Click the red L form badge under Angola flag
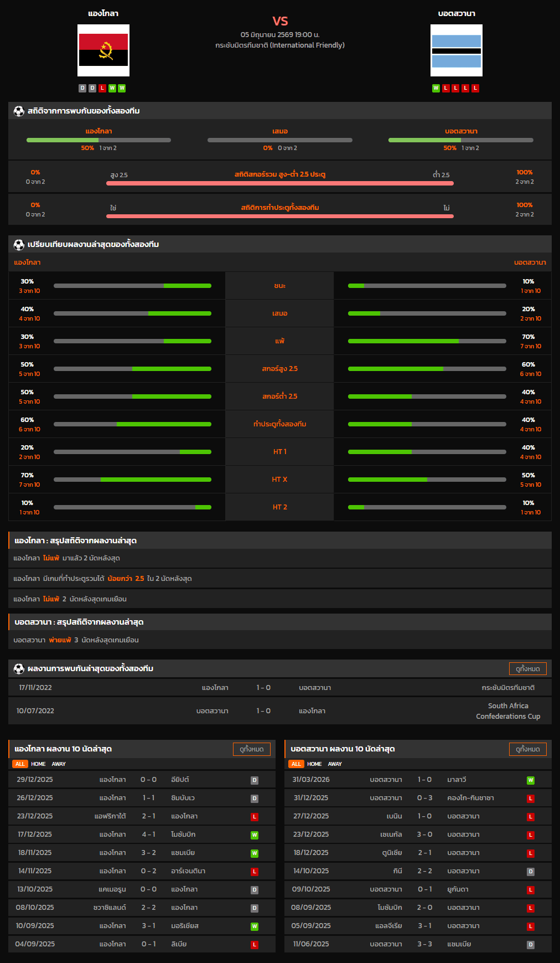The height and width of the screenshot is (963, 560). (x=102, y=88)
